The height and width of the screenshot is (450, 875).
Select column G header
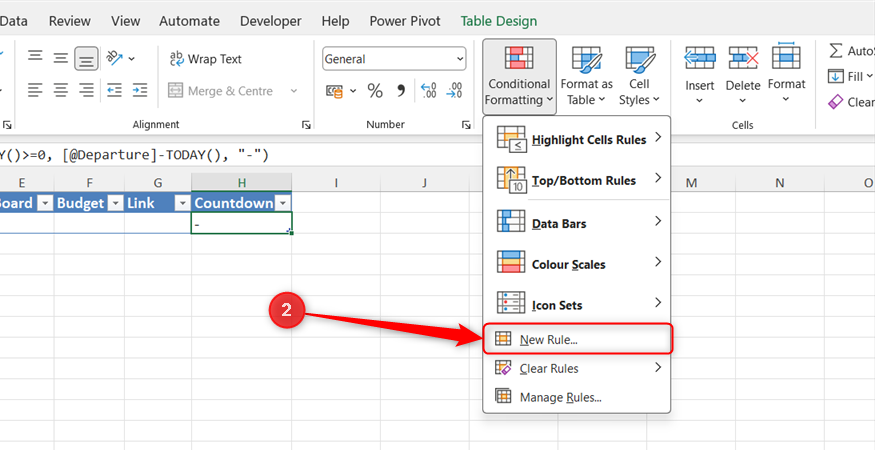(x=158, y=183)
